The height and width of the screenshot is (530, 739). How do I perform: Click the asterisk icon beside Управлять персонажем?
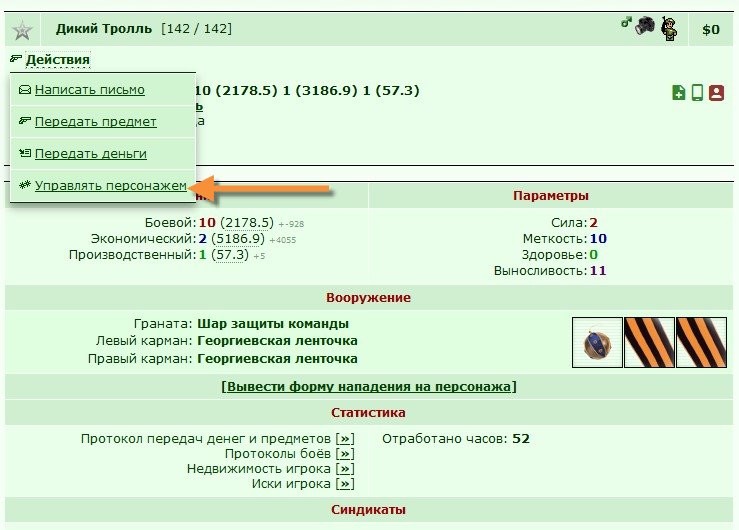click(x=25, y=185)
